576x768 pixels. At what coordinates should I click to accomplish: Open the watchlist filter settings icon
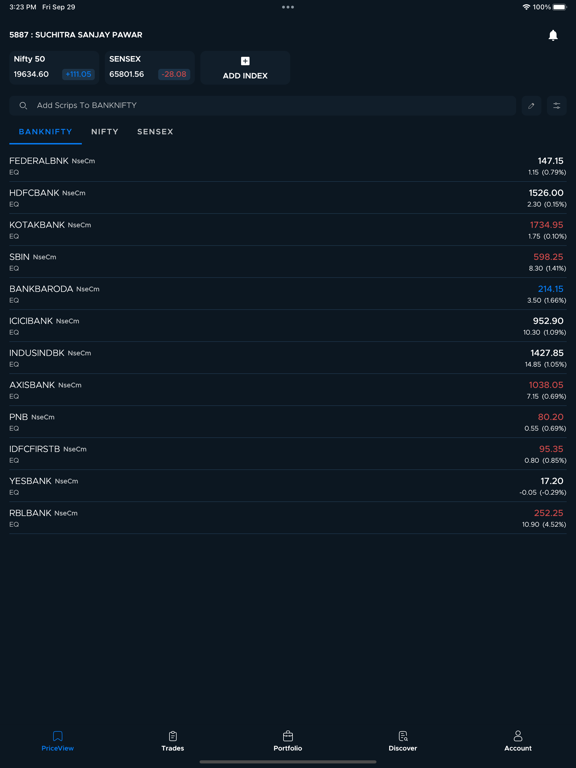[557, 106]
